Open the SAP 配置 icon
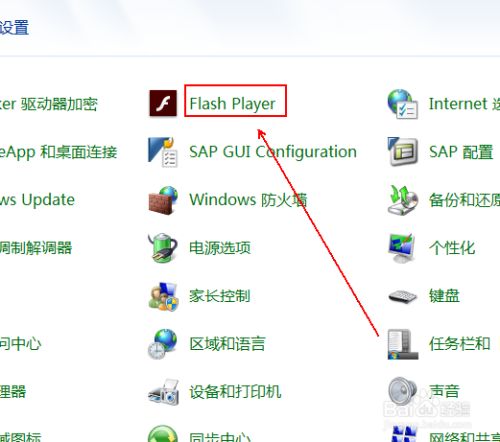Viewport: 500px width, 442px height. tap(403, 152)
